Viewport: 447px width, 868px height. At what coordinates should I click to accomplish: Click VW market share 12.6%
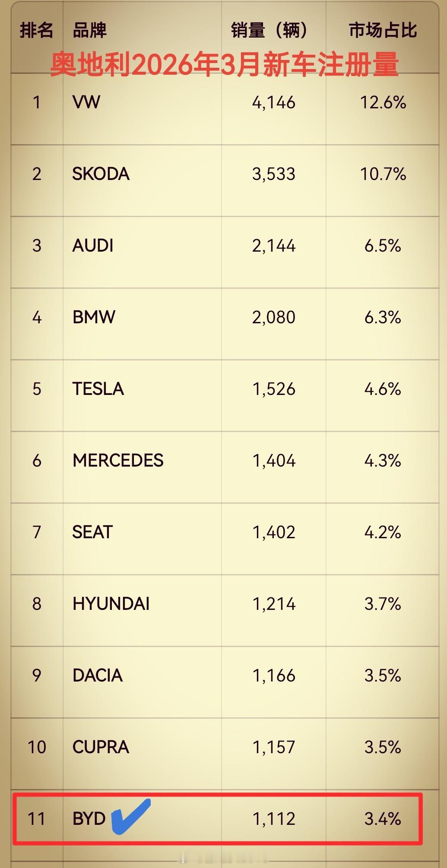383,102
